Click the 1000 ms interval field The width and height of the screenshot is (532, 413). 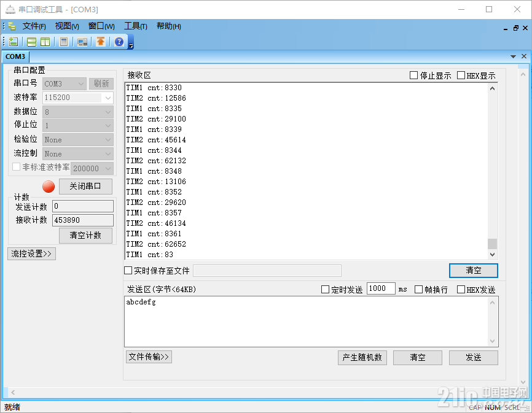tap(381, 288)
